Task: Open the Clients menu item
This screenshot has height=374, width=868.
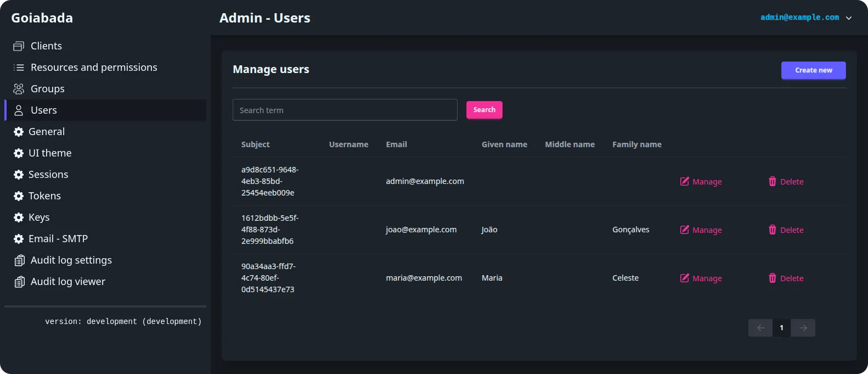Action: click(105, 46)
